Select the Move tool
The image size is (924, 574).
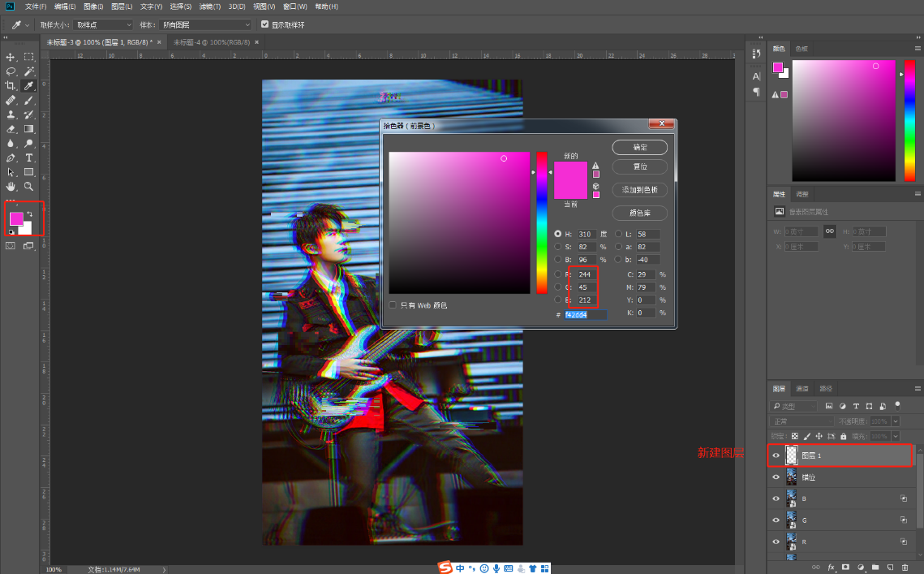tap(11, 57)
